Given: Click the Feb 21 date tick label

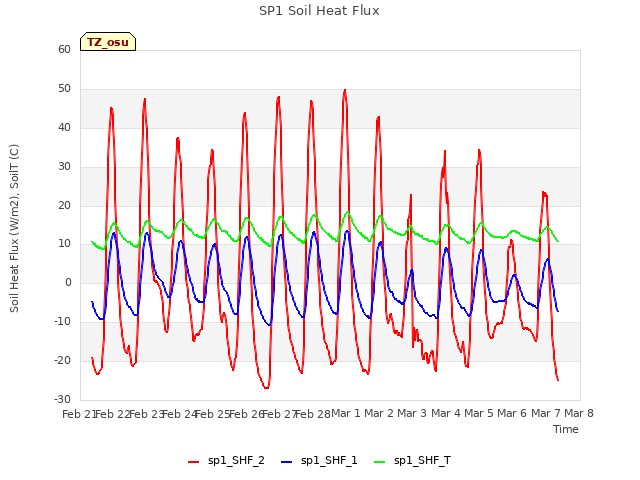Looking at the screenshot, I should [x=79, y=414].
